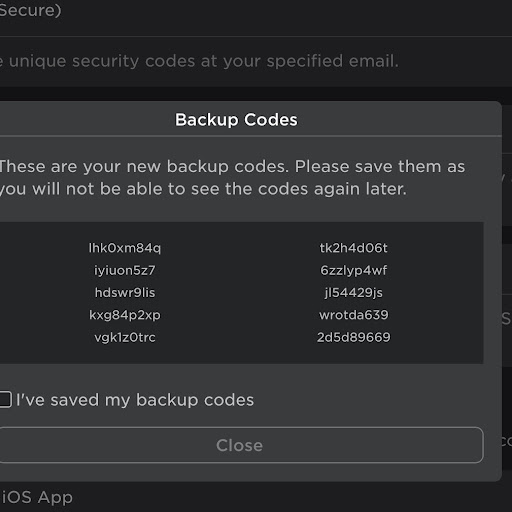Click the iOS App text below the dialog

click(x=37, y=498)
